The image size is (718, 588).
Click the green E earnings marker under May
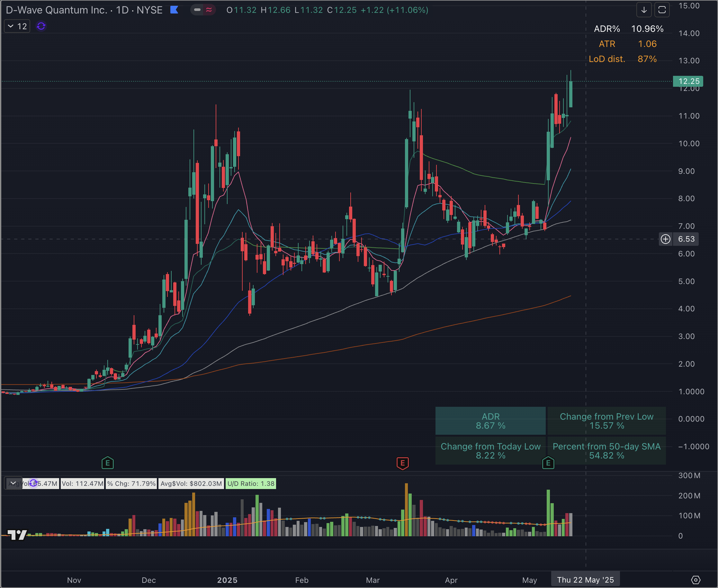[548, 463]
